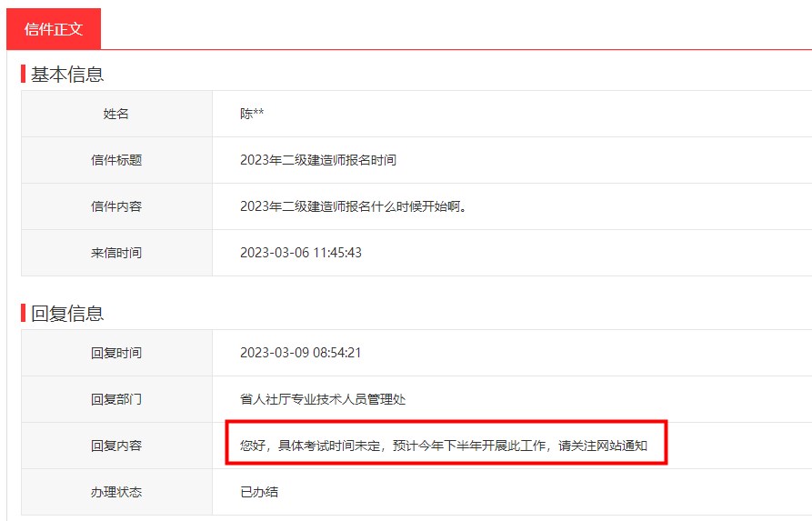Viewport: 812px width, 521px height.
Task: Select the 办理状态 label cell
Action: pos(116,492)
